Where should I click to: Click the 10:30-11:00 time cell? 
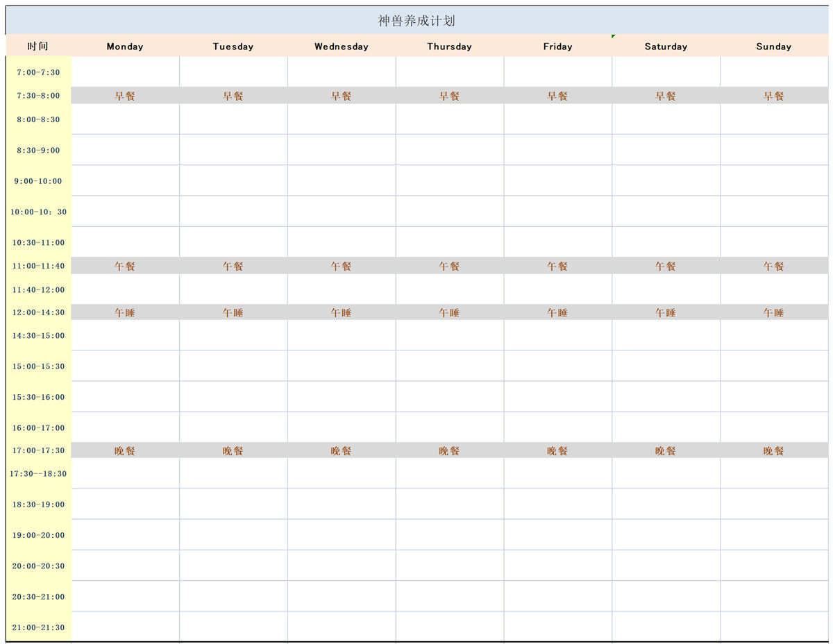pyautogui.click(x=38, y=242)
